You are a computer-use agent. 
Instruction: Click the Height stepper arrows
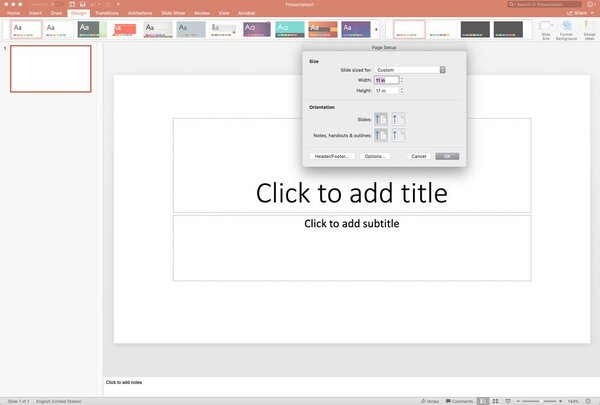tap(402, 90)
